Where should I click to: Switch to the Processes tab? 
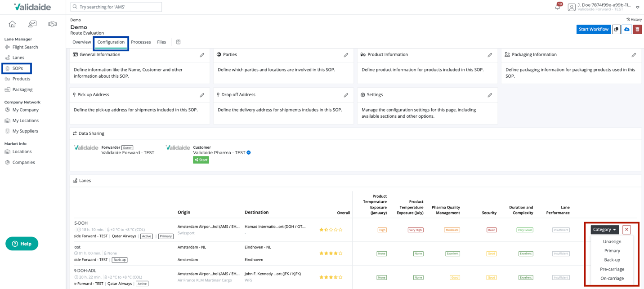[141, 42]
